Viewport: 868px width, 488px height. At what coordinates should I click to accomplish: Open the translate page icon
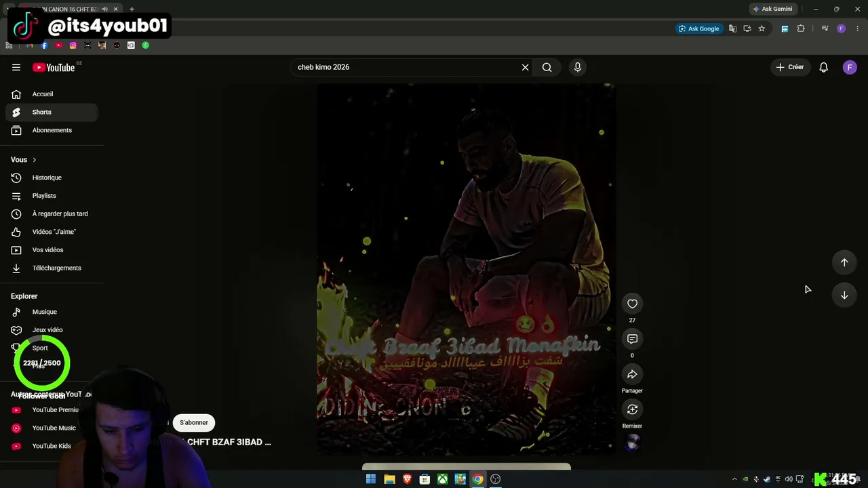pos(732,28)
